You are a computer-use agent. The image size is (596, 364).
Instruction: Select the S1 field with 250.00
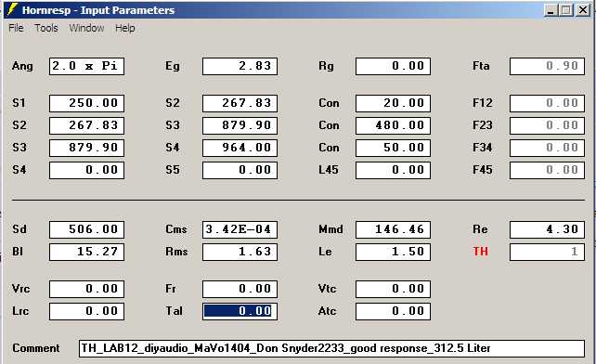point(86,103)
